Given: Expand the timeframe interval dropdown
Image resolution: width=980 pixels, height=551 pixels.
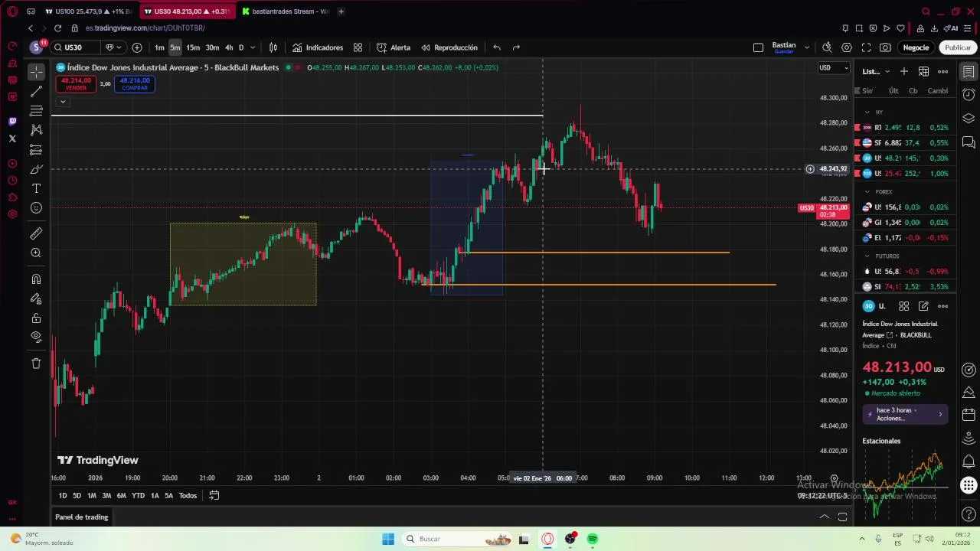Looking at the screenshot, I should tap(253, 47).
